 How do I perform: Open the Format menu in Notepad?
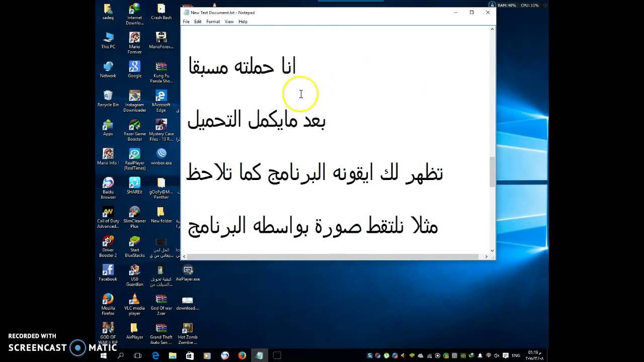click(213, 22)
